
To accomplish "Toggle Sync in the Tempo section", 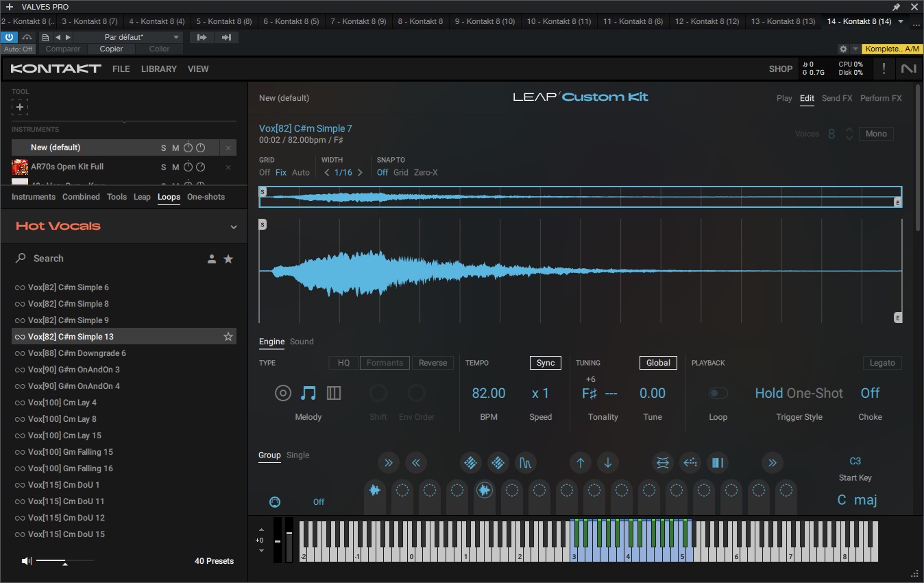I will pyautogui.click(x=545, y=362).
